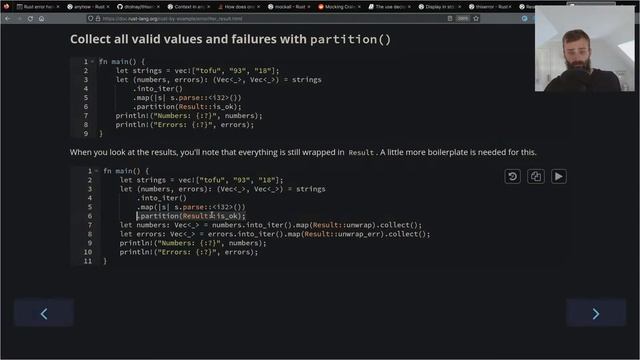The height and width of the screenshot is (360, 640).
Task: Click 'let numbers: Vec<_>' line 7 in second block
Action: click(271, 225)
